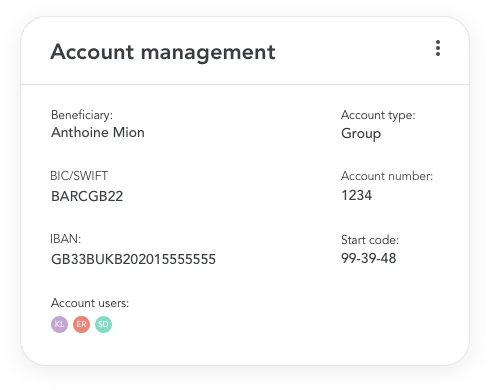Image resolution: width=490 pixels, height=390 pixels.
Task: Select the start code 99-39-48
Action: click(369, 258)
